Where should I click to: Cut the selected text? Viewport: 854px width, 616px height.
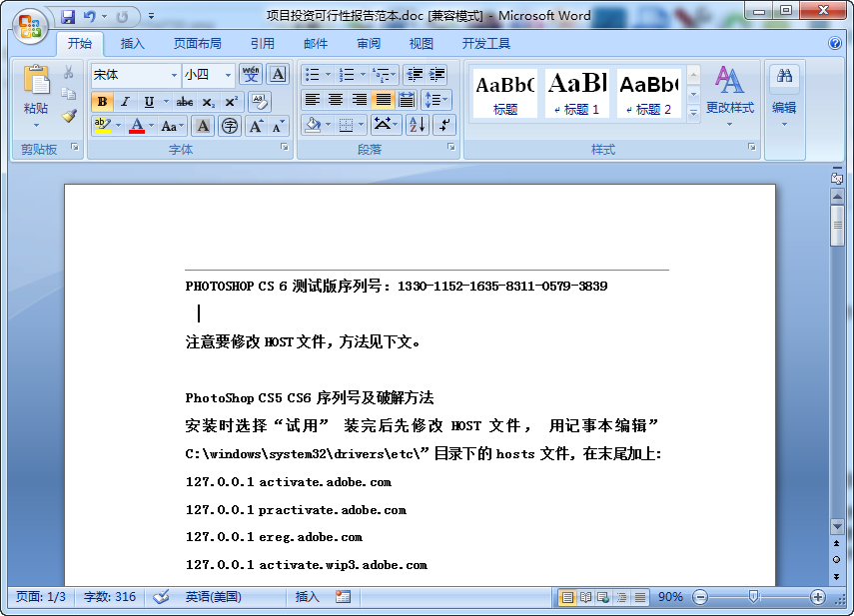68,72
